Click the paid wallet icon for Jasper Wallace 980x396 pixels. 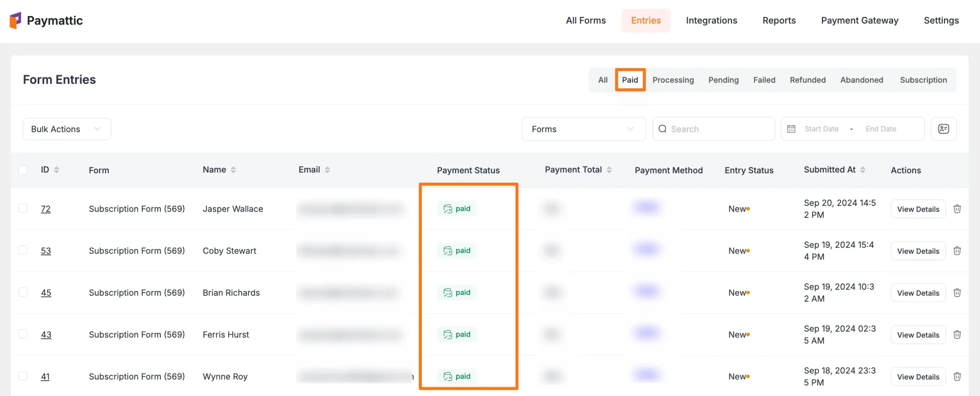tap(448, 209)
